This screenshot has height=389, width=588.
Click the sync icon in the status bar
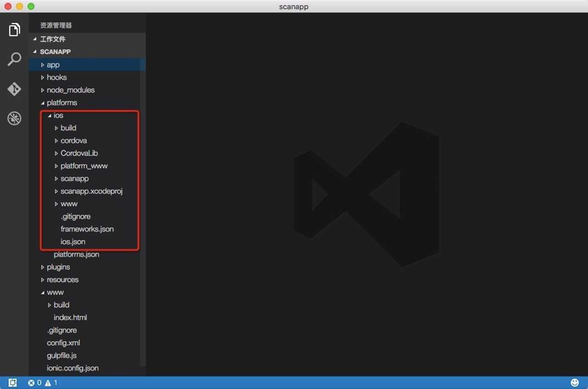tap(13, 383)
